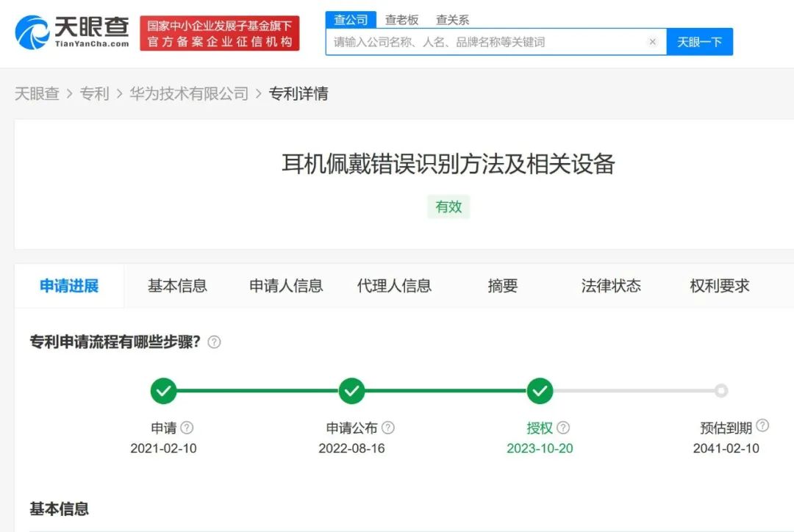Viewport: 794px width, 532px height.
Task: Click the green 有效 status badge
Action: click(448, 206)
